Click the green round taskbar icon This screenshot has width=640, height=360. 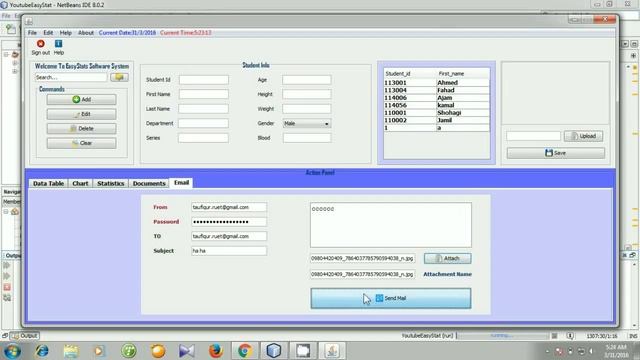[x=129, y=351]
